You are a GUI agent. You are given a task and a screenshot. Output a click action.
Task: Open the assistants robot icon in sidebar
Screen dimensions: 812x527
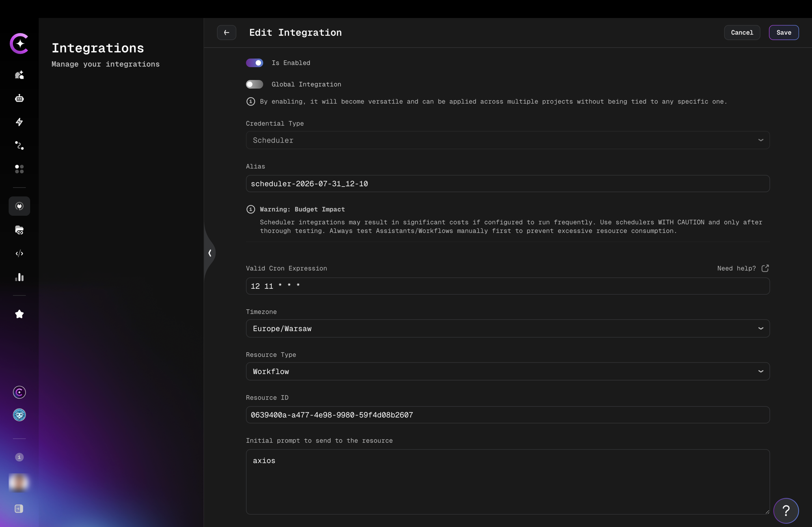[x=19, y=98]
